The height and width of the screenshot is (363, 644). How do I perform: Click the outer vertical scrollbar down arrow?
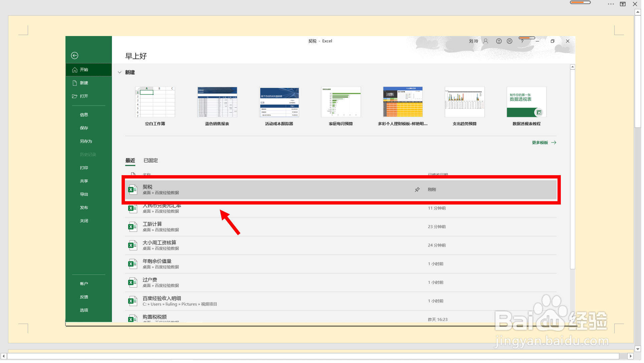640,351
